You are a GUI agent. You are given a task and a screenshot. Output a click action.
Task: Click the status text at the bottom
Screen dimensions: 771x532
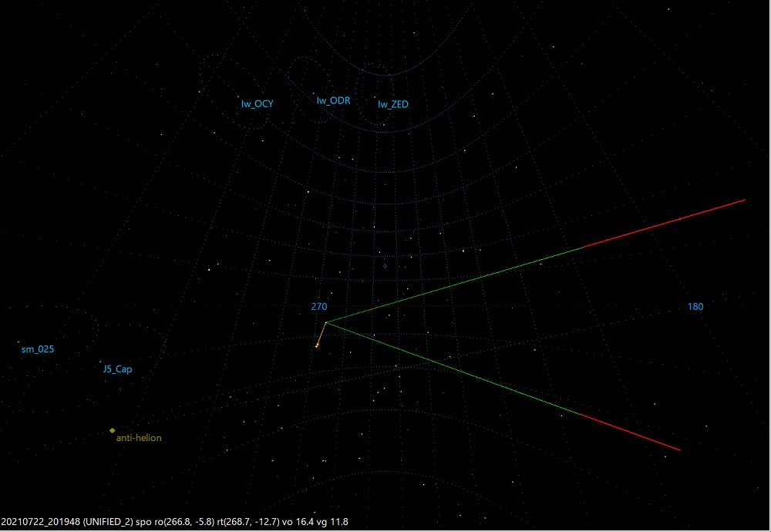(x=174, y=522)
